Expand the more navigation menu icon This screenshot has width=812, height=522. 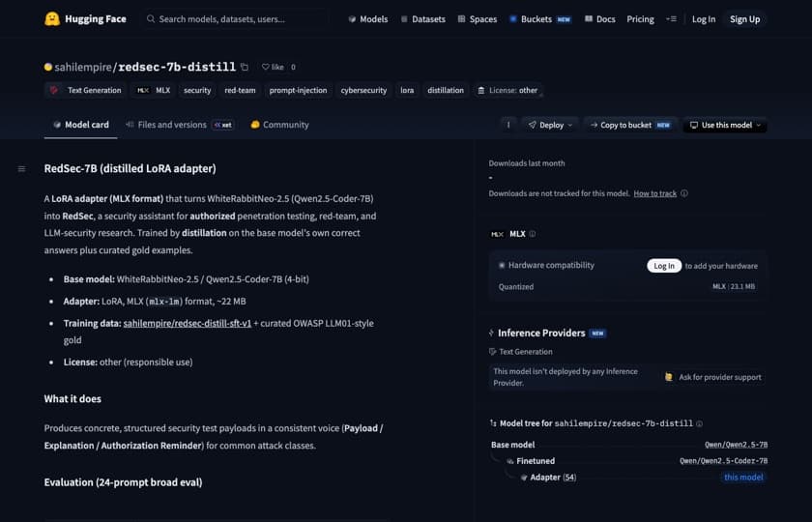click(671, 19)
